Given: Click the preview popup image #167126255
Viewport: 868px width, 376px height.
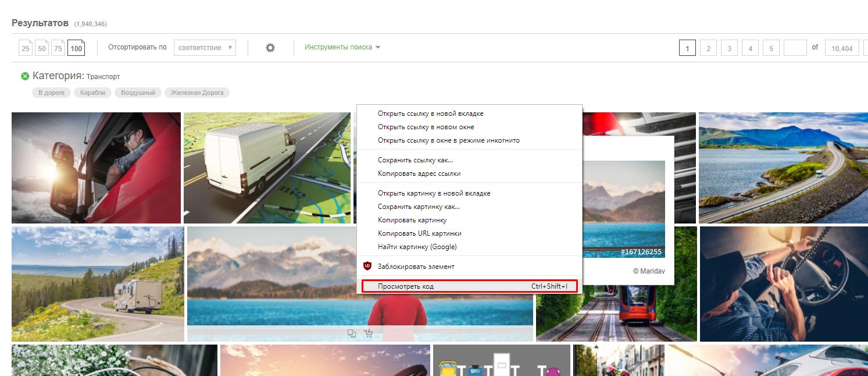Looking at the screenshot, I should tap(624, 209).
